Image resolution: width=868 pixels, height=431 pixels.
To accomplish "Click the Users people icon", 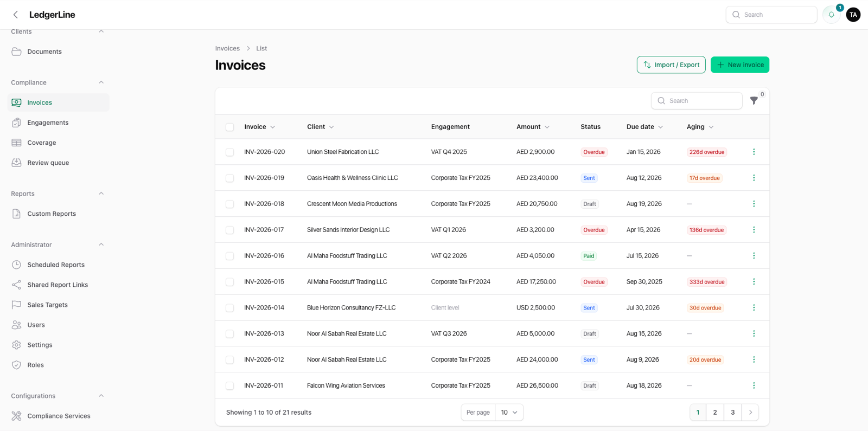I will (17, 325).
